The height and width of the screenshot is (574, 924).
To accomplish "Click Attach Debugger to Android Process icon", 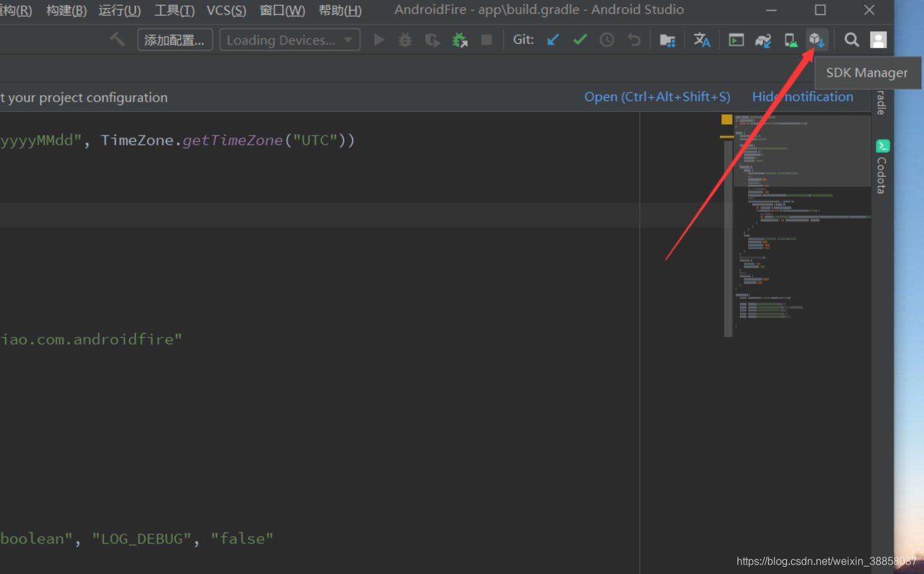I will [460, 40].
